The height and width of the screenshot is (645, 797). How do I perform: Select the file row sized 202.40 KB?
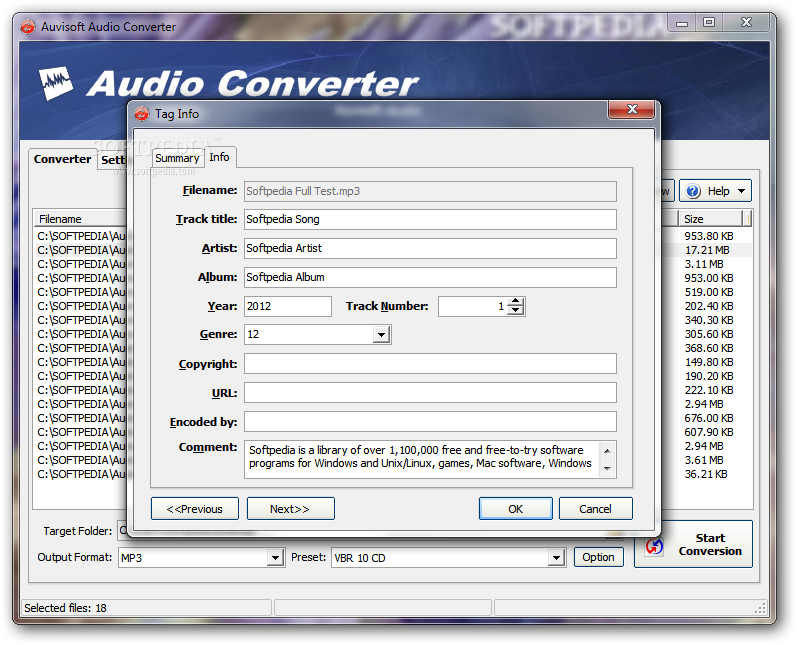click(709, 306)
